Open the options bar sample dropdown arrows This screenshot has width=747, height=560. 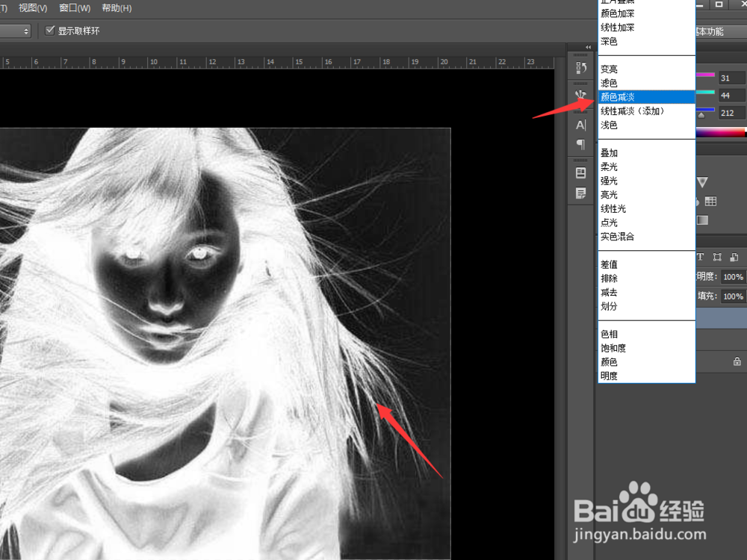pyautogui.click(x=26, y=31)
